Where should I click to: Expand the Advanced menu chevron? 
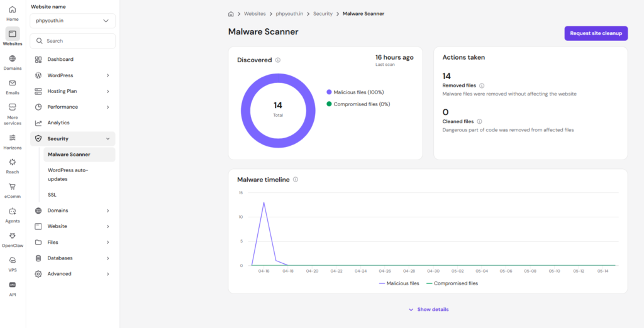(x=108, y=274)
